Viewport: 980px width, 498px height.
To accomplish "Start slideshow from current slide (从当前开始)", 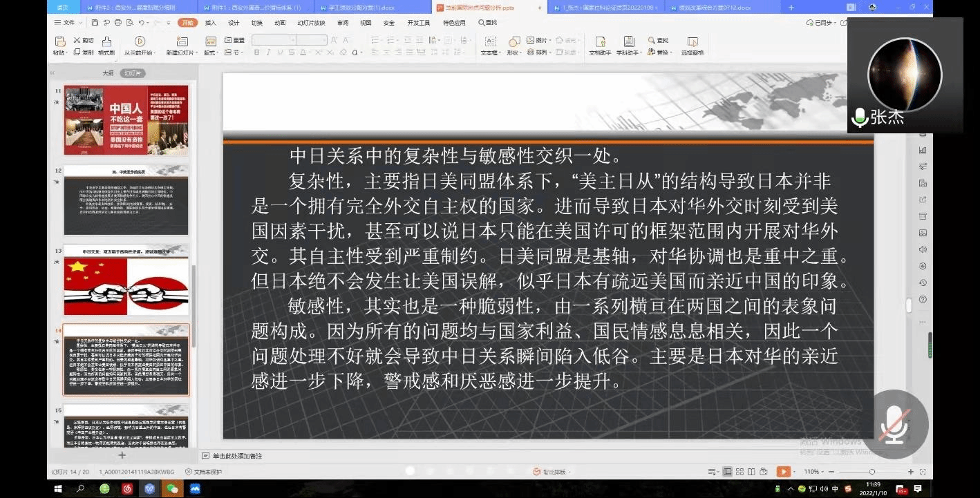I will coord(139,46).
